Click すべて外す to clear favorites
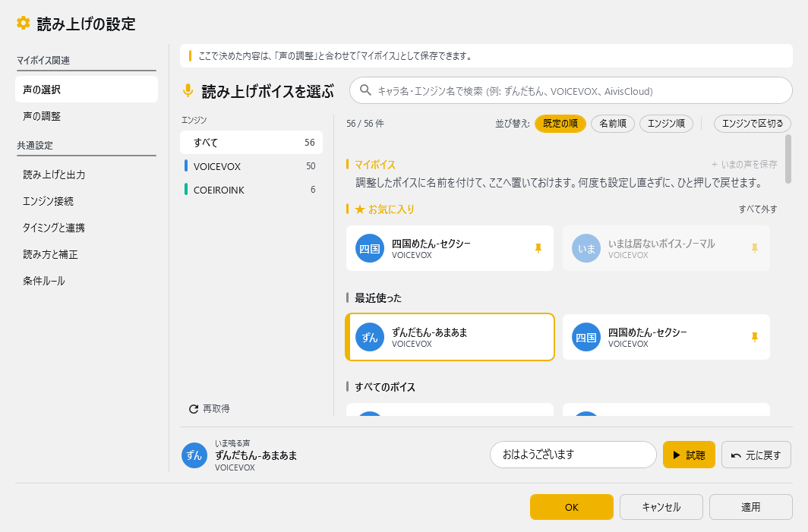 tap(758, 209)
